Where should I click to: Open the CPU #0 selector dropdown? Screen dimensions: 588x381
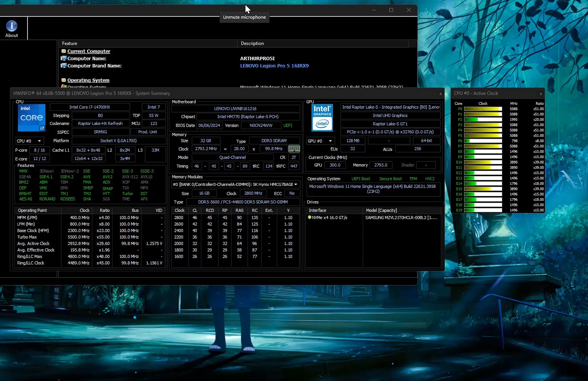pos(29,141)
